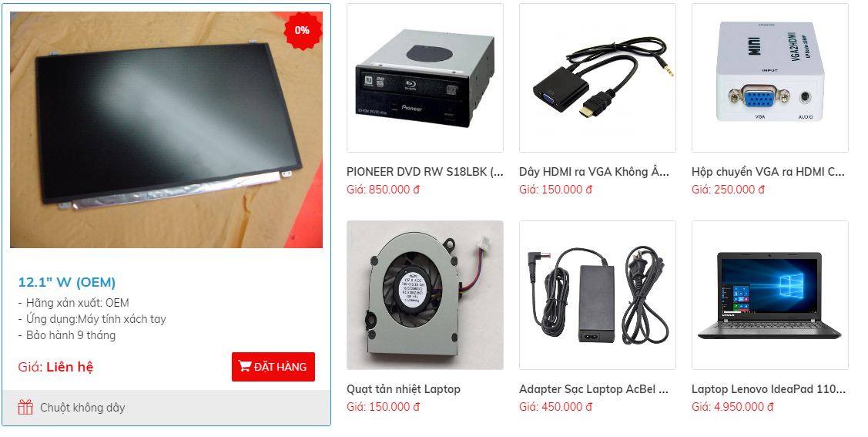Click the ĐẶT HÀNG order button
Image resolution: width=868 pixels, height=437 pixels.
273,367
